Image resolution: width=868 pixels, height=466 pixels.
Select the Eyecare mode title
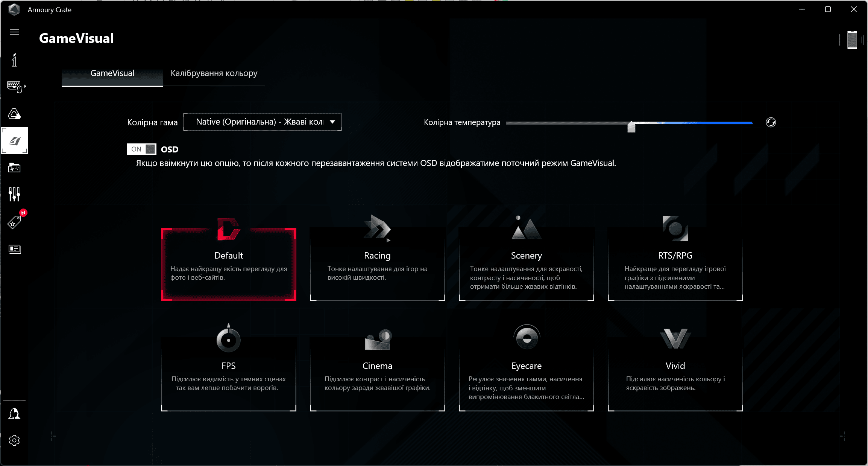point(527,366)
